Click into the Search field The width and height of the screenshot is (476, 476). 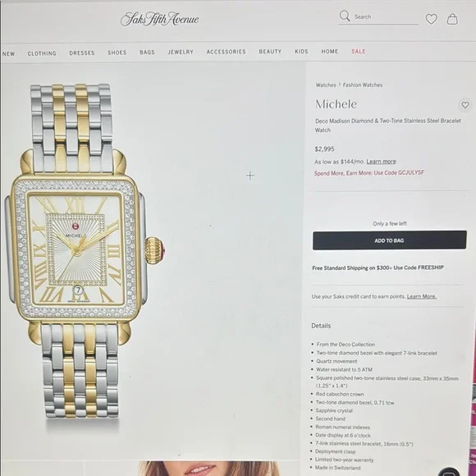point(386,17)
